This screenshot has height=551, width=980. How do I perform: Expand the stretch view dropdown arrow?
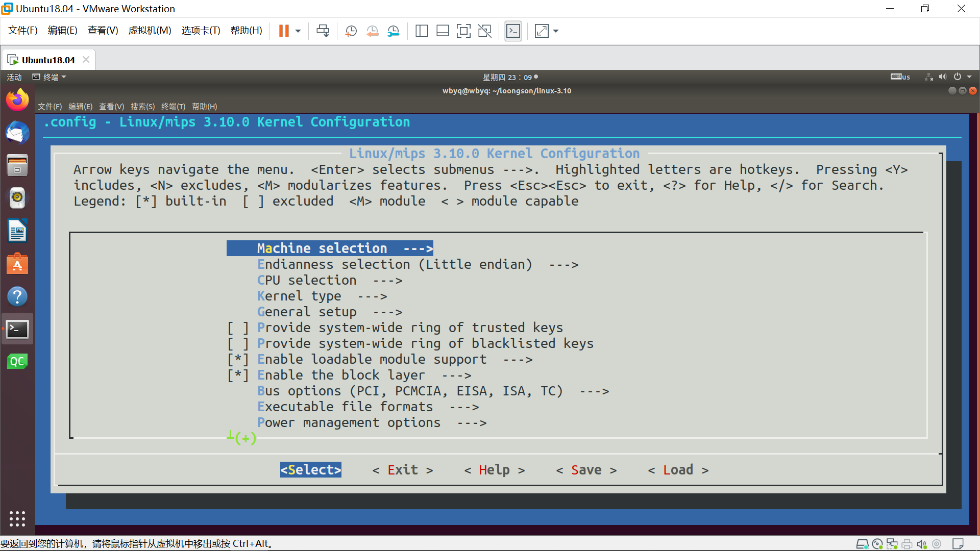point(556,31)
